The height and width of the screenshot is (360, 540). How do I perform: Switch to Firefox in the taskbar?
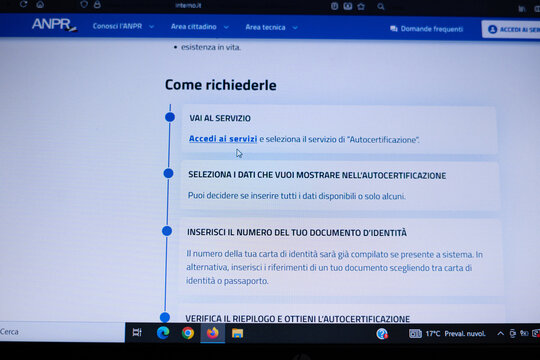(212, 333)
